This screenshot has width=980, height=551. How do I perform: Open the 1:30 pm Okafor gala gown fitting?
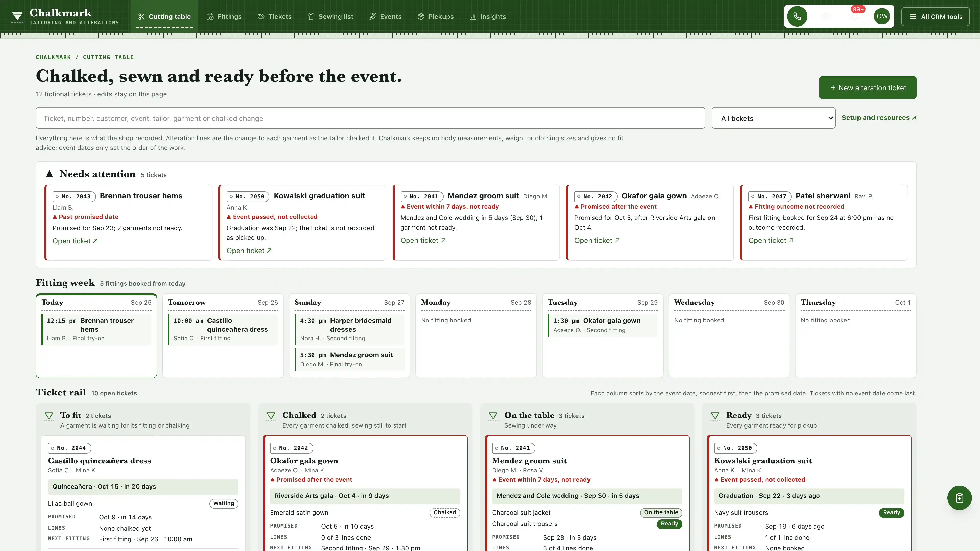click(603, 325)
